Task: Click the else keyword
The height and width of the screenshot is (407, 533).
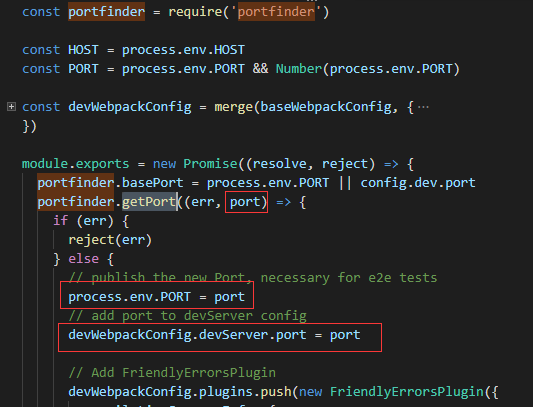Action: (83, 259)
